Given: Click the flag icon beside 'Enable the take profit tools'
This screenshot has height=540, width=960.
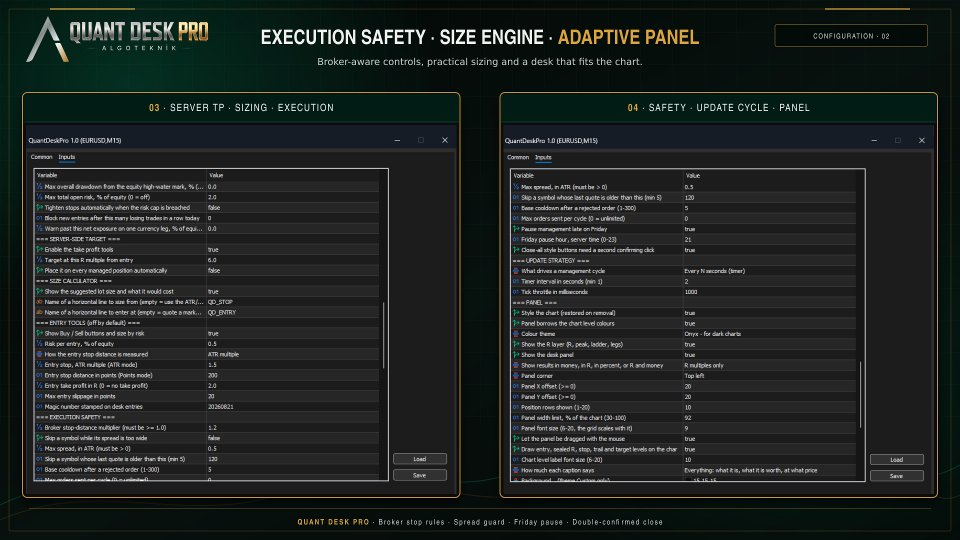Looking at the screenshot, I should pyautogui.click(x=39, y=250).
